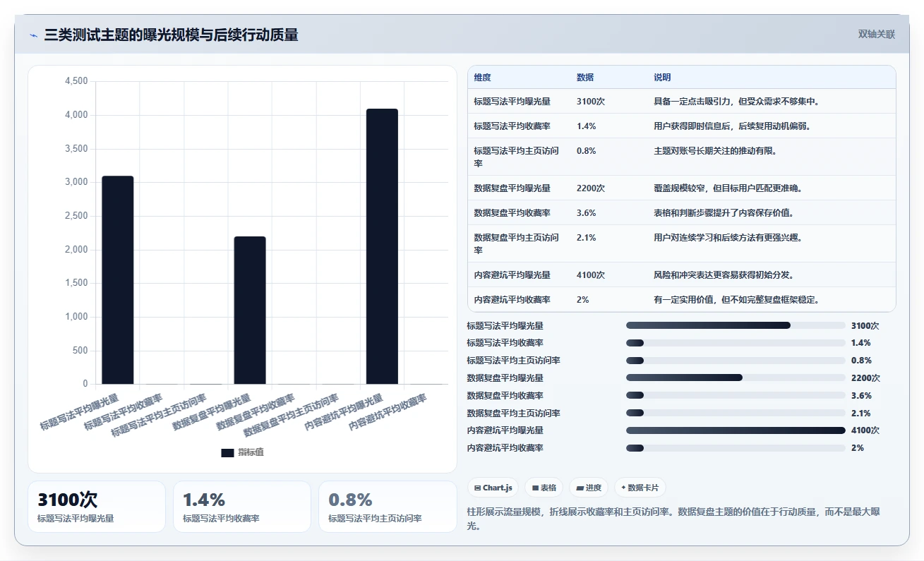Image resolution: width=924 pixels, height=561 pixels.
Task: Open the 1.4% stat card
Action: pyautogui.click(x=242, y=507)
